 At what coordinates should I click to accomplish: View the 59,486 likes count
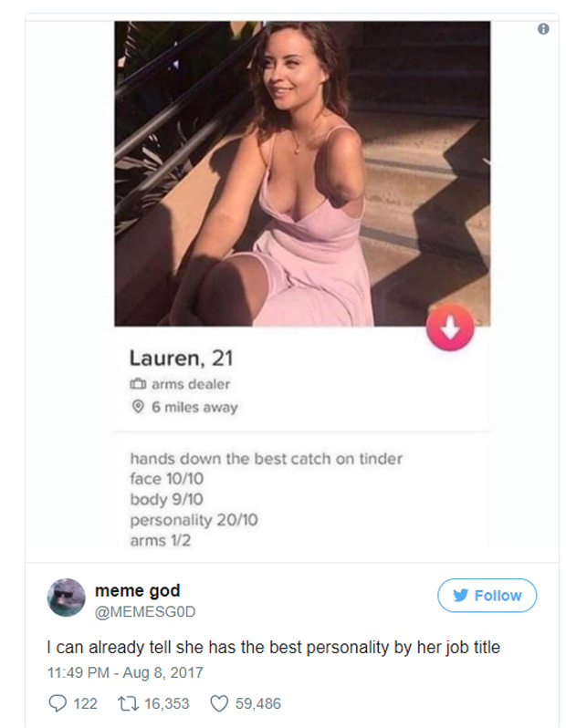point(258,704)
